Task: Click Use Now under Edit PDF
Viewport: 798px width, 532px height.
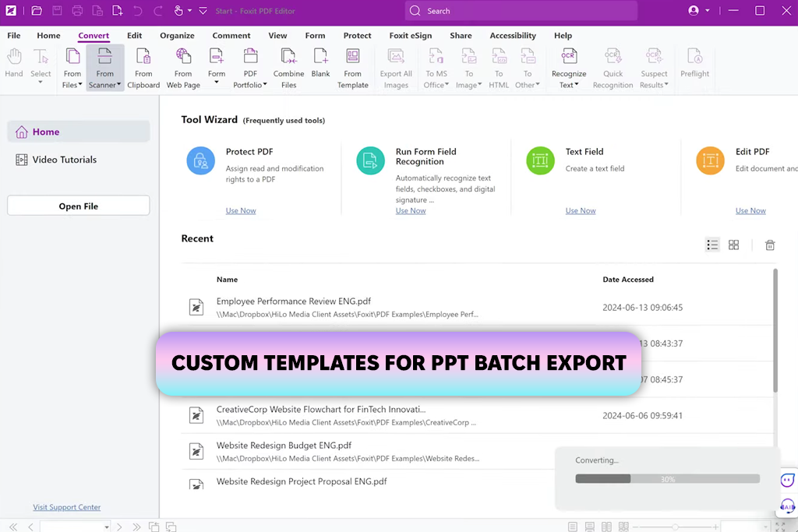Action: (x=750, y=210)
